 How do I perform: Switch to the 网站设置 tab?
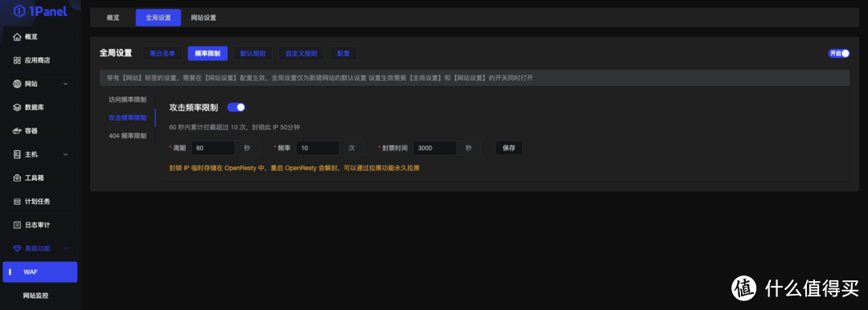[203, 18]
